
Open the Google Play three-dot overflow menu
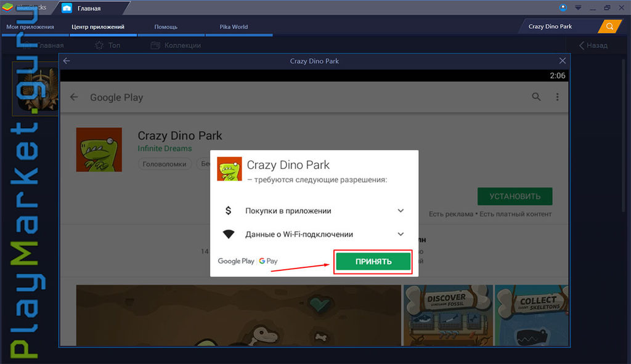[x=557, y=97]
